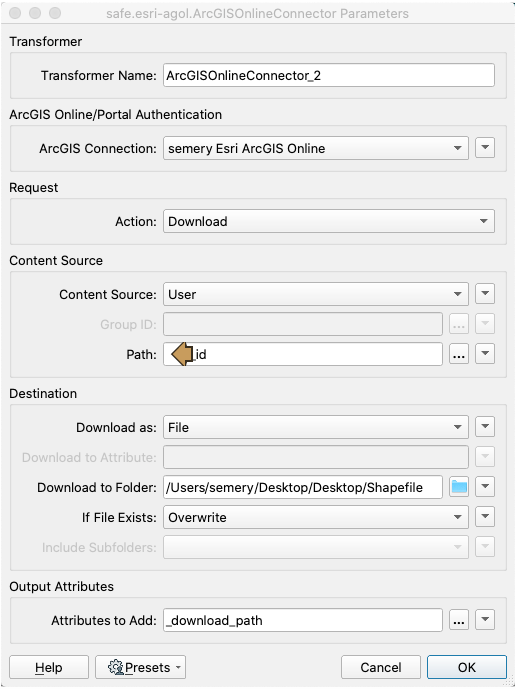Open the arrow menu beside If File Exists

click(485, 517)
